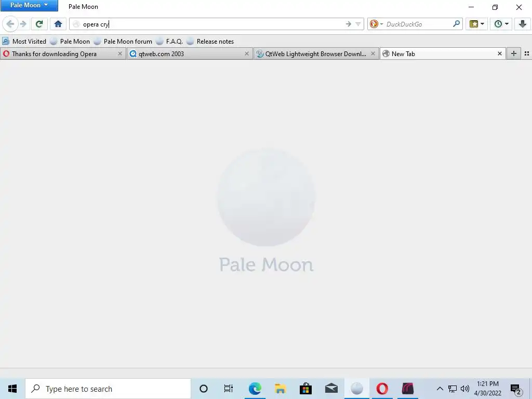Open Microsoft Store from taskbar
Image resolution: width=532 pixels, height=399 pixels.
(305, 389)
